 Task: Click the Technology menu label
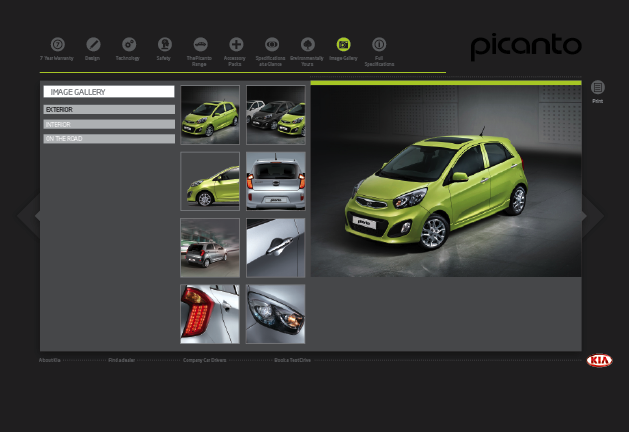[128, 58]
